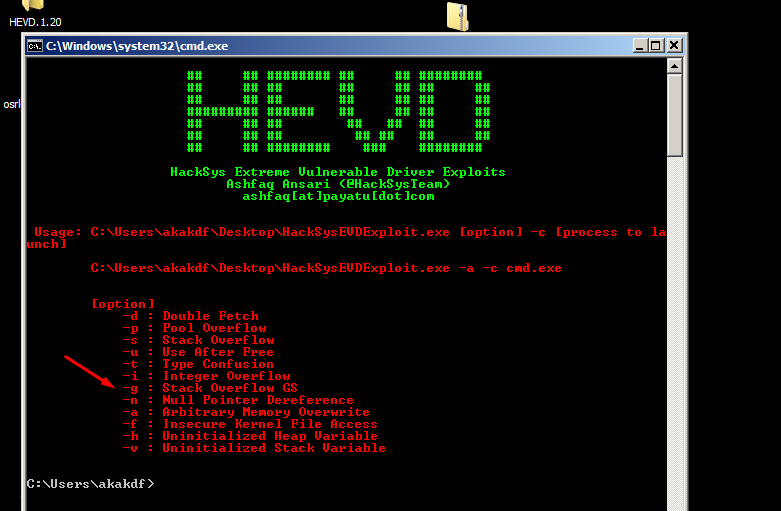Maximize the cmd.exe window
781x511 pixels.
coord(656,45)
